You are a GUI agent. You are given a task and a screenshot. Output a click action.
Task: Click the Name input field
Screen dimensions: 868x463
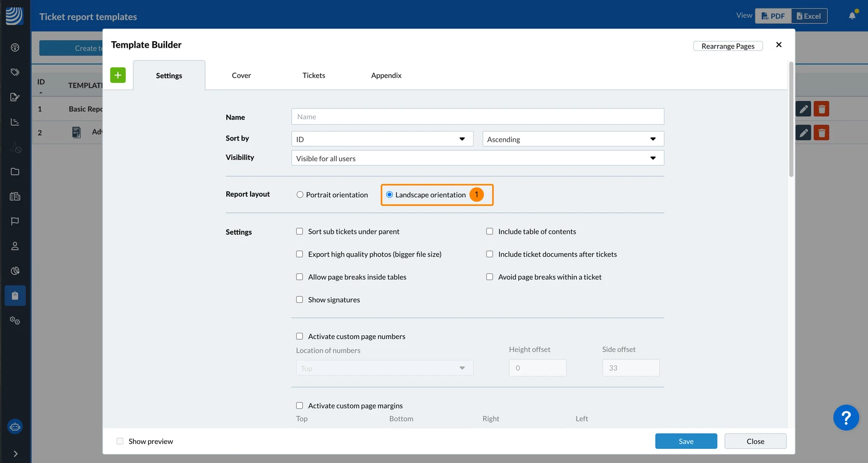[478, 117]
